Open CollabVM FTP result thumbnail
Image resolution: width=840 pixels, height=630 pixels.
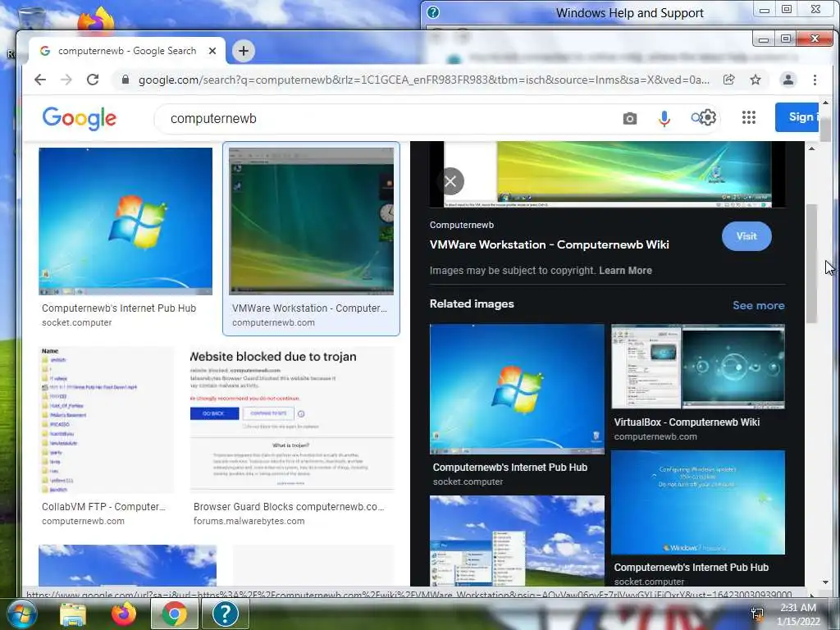point(107,421)
